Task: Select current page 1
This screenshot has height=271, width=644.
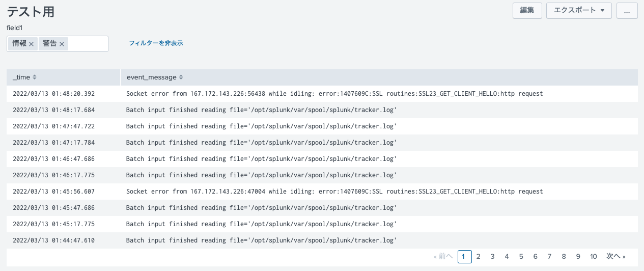Action: coord(464,257)
